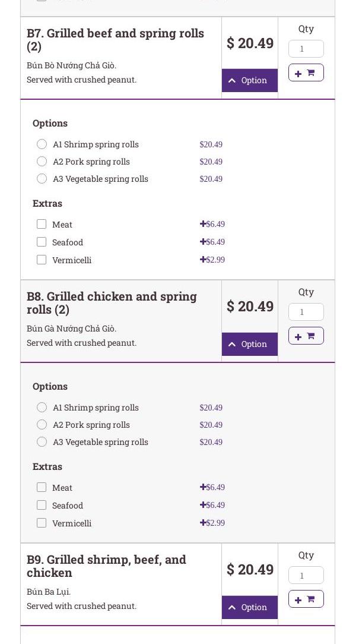Select A1 Shrimp spring rolls for B8
Viewport: 359px width, 644px height.
tap(42, 408)
